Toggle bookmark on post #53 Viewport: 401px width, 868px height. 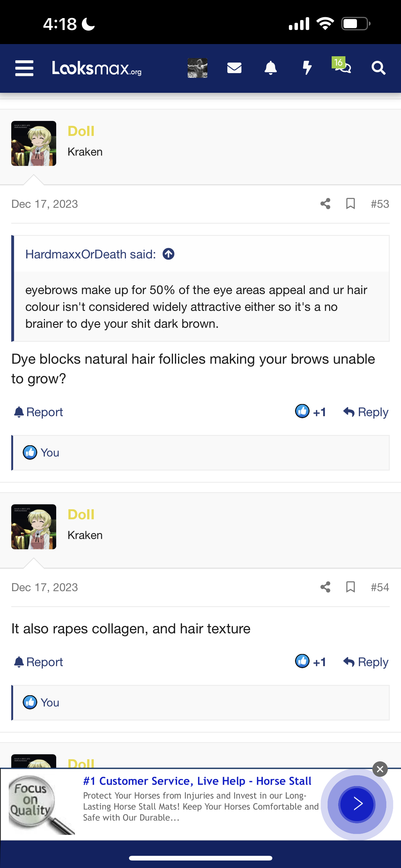click(x=350, y=203)
